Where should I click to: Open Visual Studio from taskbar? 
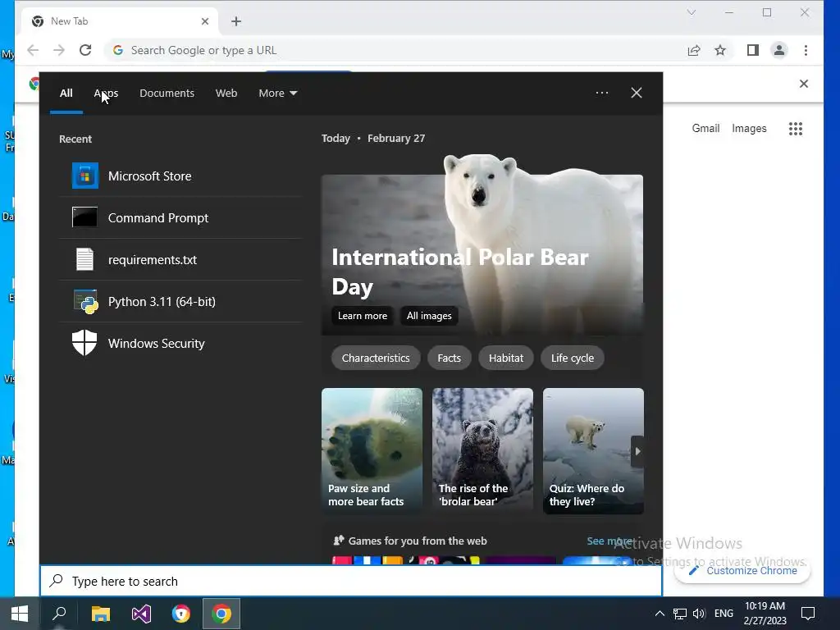pyautogui.click(x=141, y=614)
